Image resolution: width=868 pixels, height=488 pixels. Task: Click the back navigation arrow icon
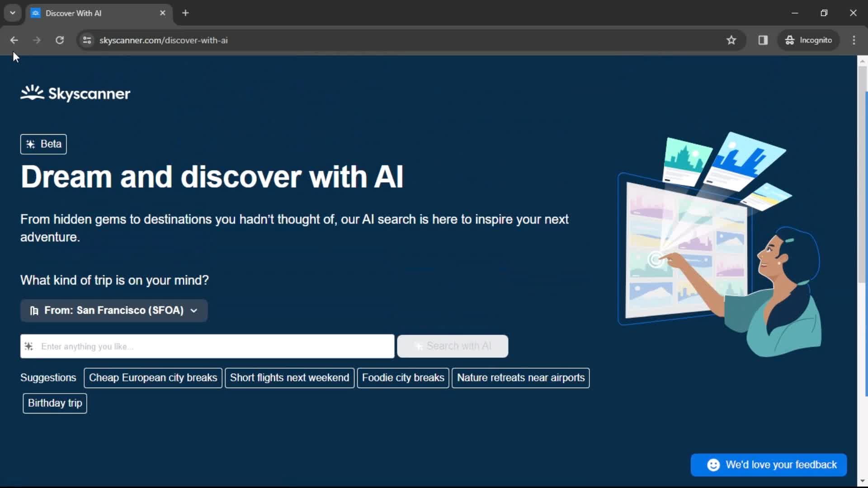point(14,40)
